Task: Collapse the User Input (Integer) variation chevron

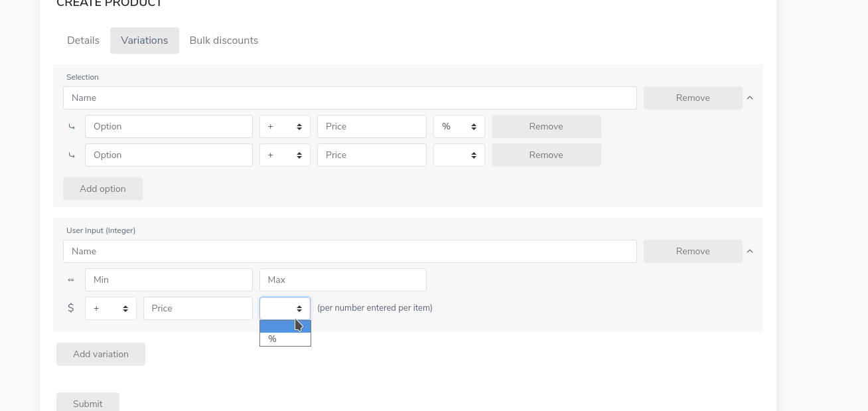Action: click(x=750, y=251)
